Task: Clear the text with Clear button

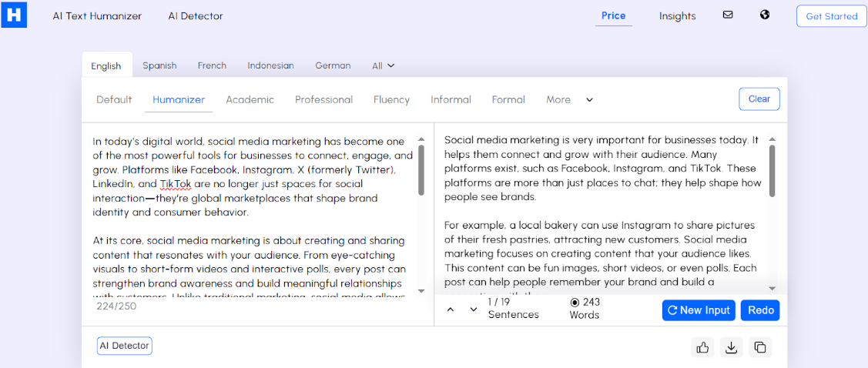Action: click(x=759, y=99)
